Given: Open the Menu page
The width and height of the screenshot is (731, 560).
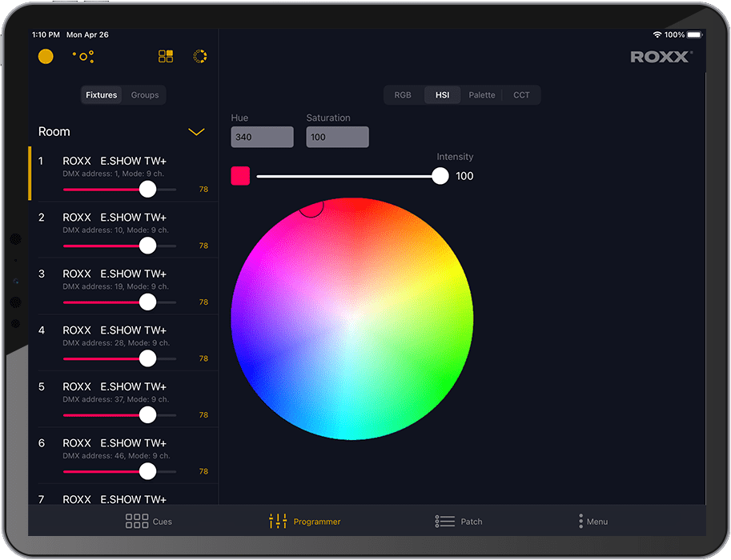Looking at the screenshot, I should tap(593, 522).
